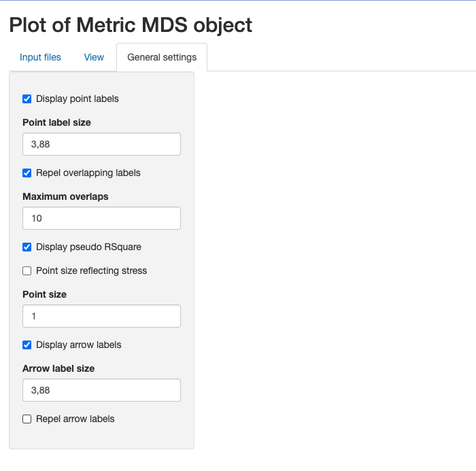Open the View tab
Viewport: 476px width, 471px height.
click(x=94, y=57)
